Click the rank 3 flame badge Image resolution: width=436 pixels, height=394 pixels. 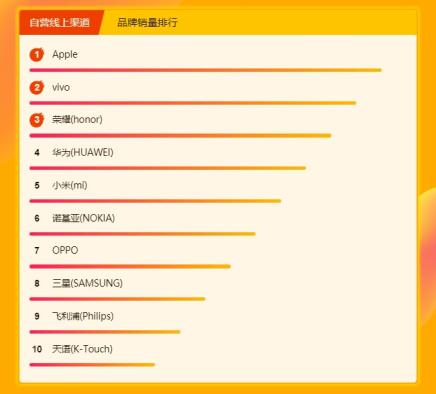pyautogui.click(x=37, y=120)
